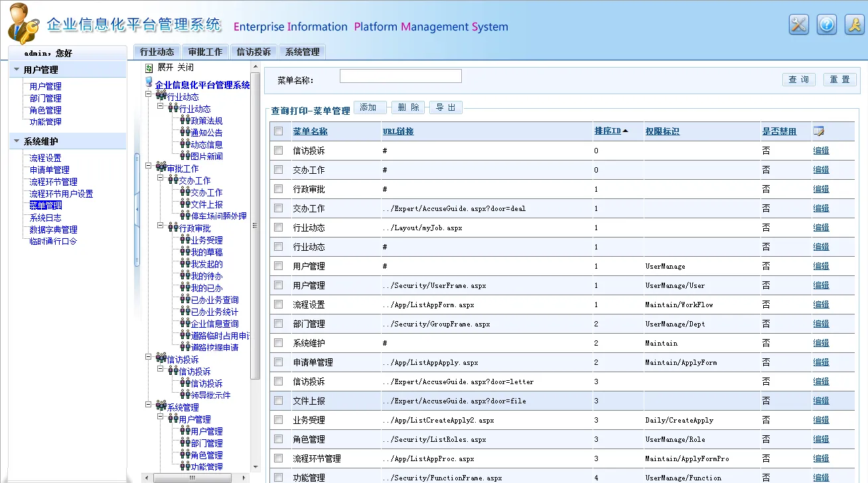Click the 通知公告 node icon in tree

coord(185,133)
